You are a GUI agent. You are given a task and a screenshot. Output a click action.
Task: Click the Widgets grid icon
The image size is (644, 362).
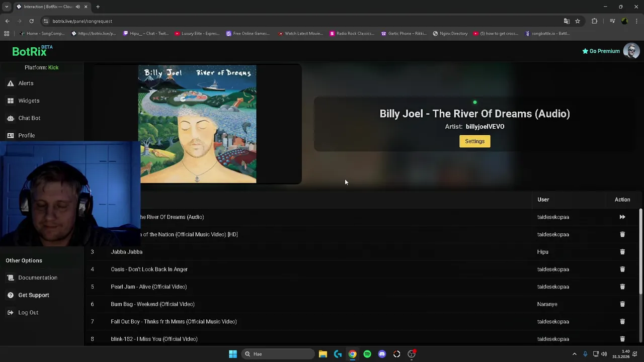(10, 101)
